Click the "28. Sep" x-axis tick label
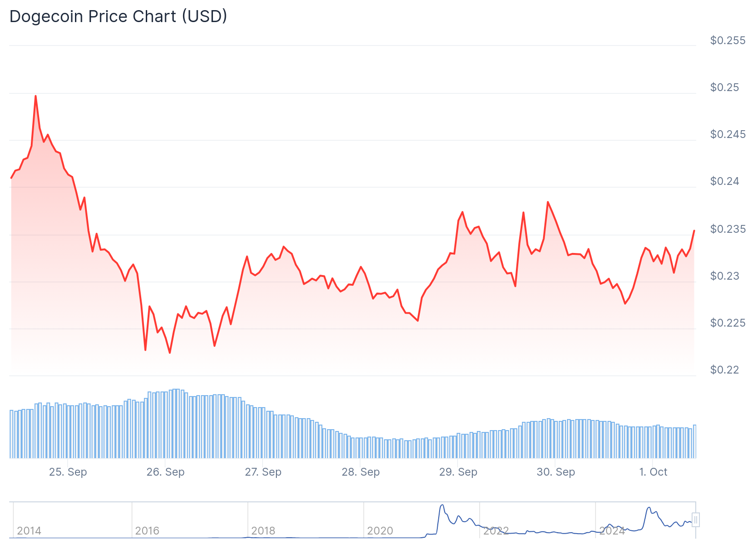Screen dimensions: 756x552 click(361, 472)
